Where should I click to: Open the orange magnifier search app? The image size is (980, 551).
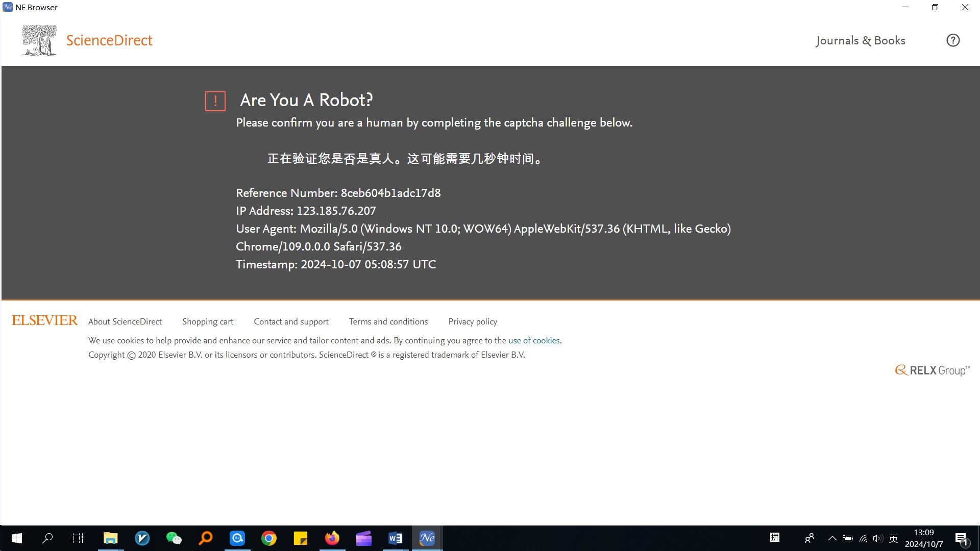(206, 538)
